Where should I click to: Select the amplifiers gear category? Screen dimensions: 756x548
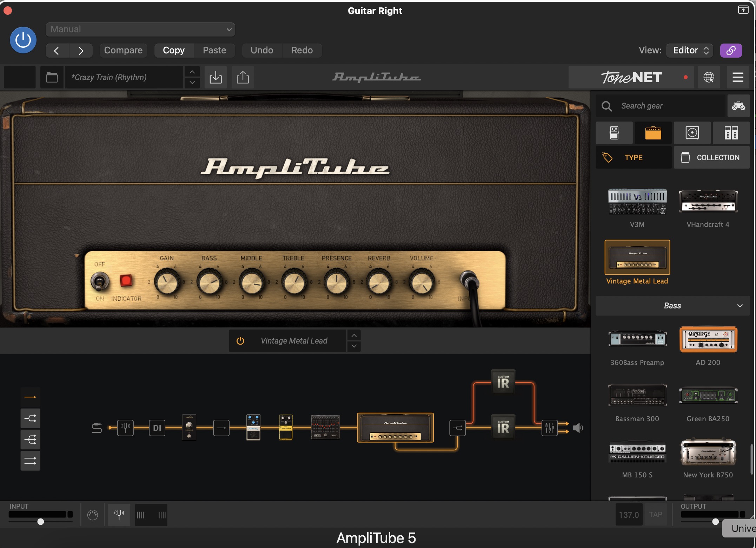653,133
